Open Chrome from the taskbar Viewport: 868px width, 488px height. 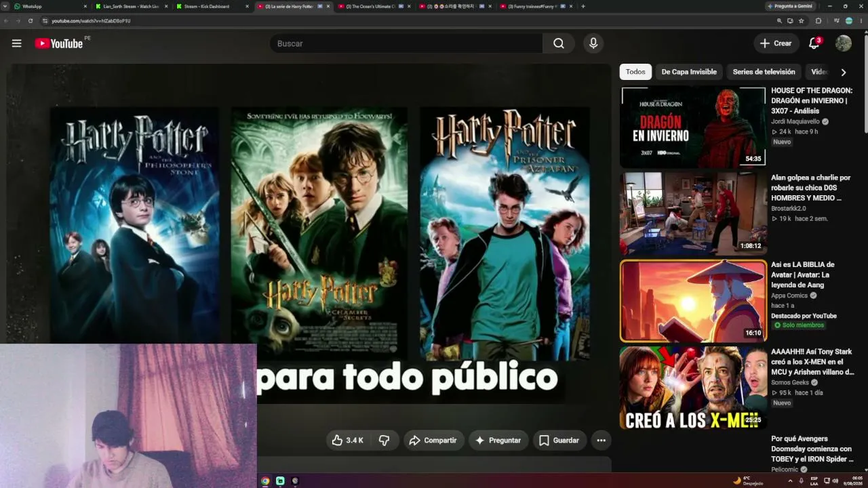[265, 481]
